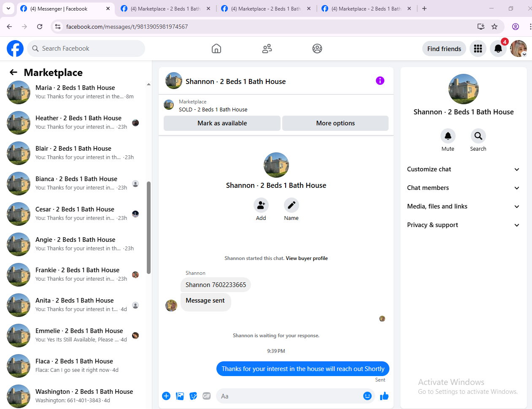The image size is (532, 409).
Task: Click the Add people icon in chat
Action: coord(261,205)
